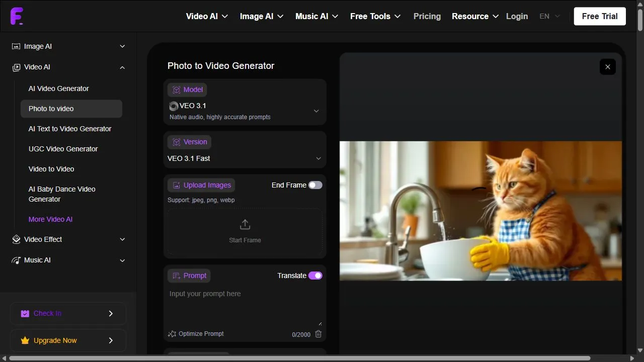This screenshot has width=644, height=362.
Task: Open Pricing in the top navigation
Action: (x=427, y=16)
